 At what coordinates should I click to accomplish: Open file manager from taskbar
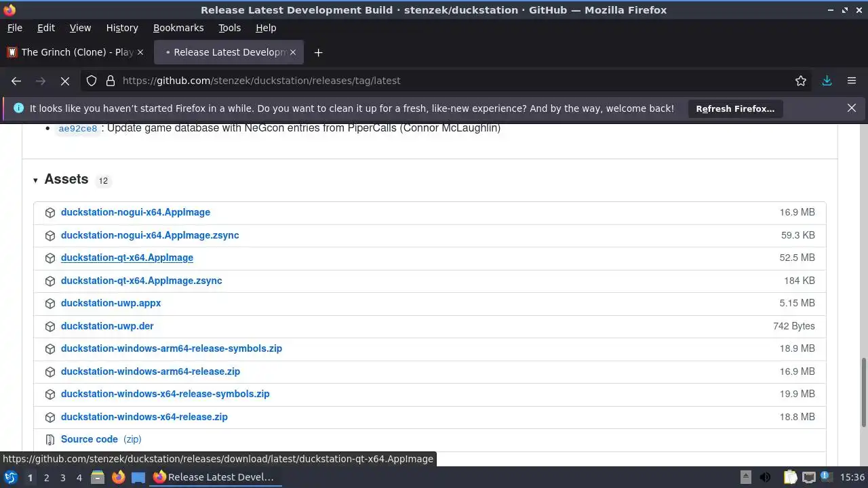[98, 477]
